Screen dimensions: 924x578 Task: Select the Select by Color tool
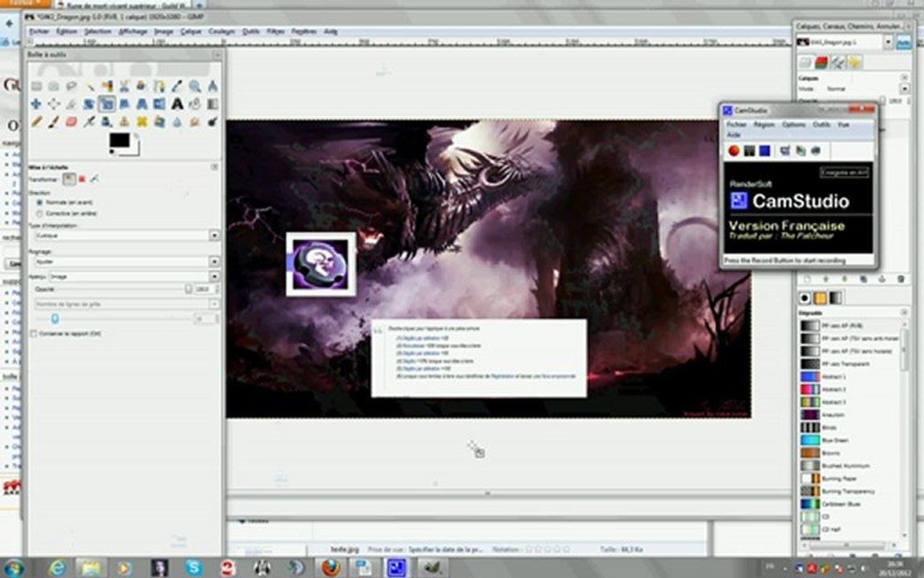tap(107, 86)
